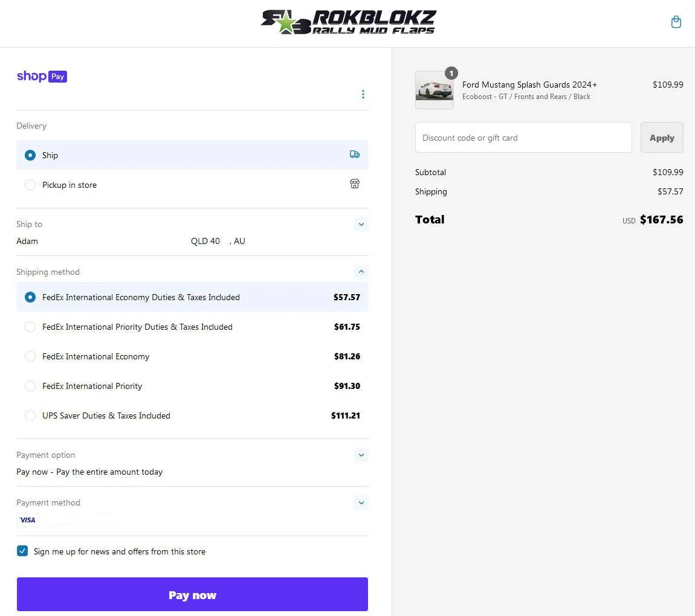Image resolution: width=695 pixels, height=616 pixels.
Task: Expand the Payment option section
Action: tap(361, 455)
